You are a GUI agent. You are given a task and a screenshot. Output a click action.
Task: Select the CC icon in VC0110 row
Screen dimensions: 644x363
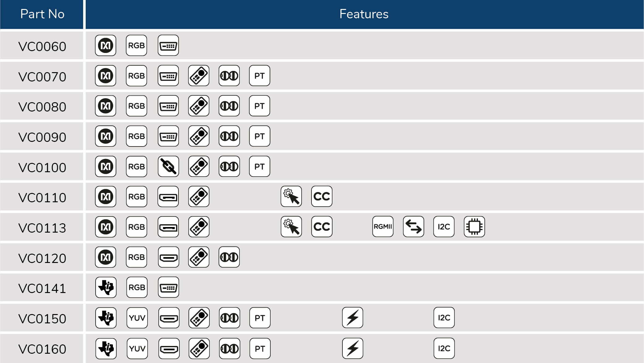coord(322,196)
